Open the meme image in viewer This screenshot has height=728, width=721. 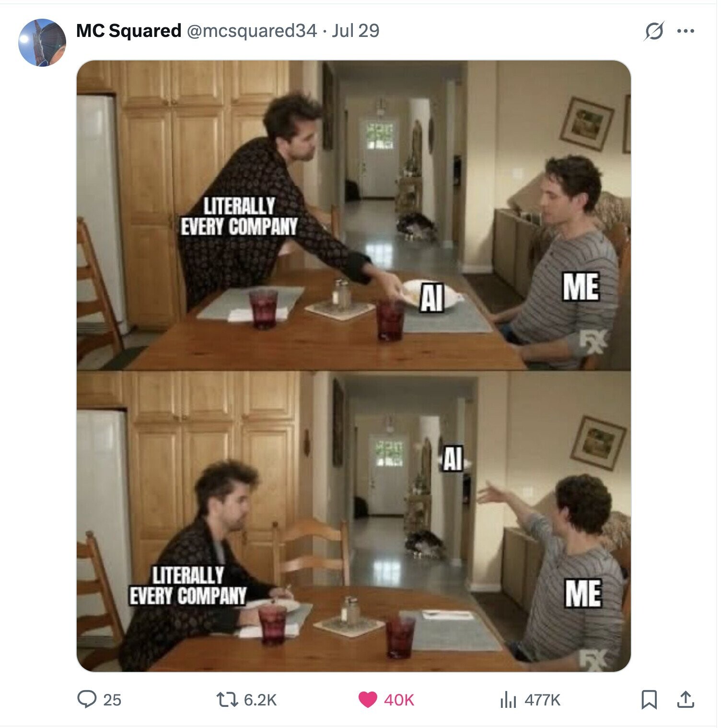click(354, 366)
